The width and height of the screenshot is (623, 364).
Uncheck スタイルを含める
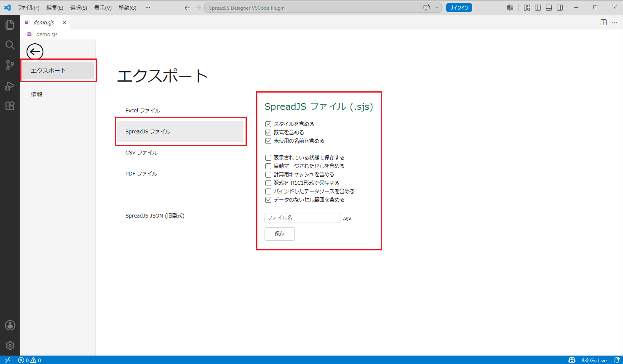point(268,124)
